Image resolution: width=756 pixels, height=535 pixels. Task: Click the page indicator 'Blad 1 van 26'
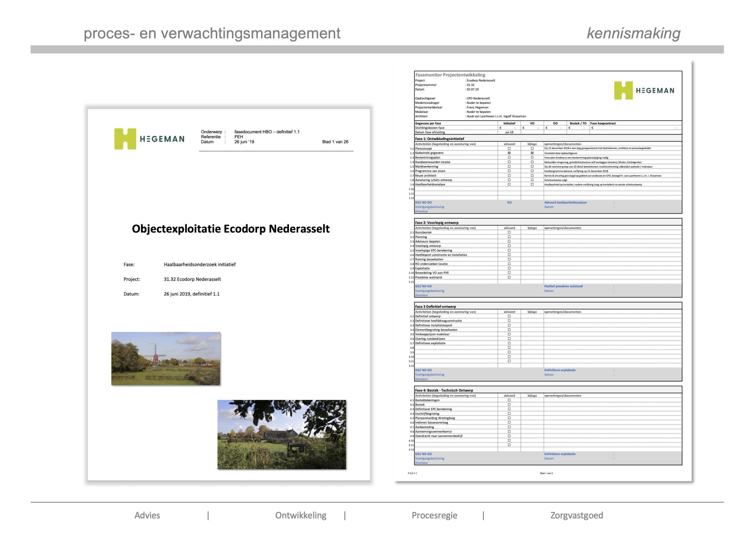pyautogui.click(x=335, y=142)
